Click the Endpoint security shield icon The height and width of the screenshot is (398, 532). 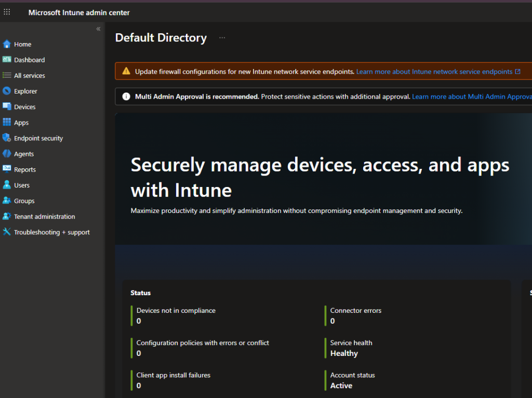click(7, 138)
